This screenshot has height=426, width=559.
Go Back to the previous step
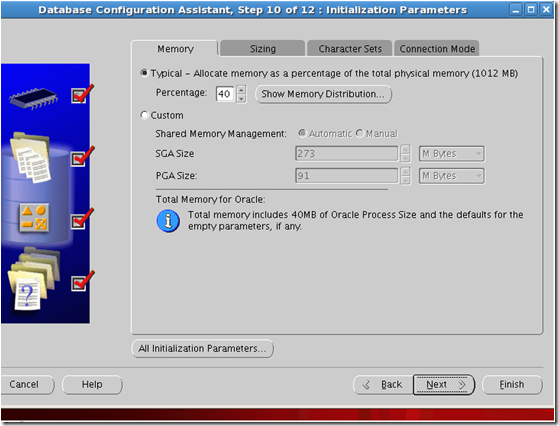click(383, 385)
